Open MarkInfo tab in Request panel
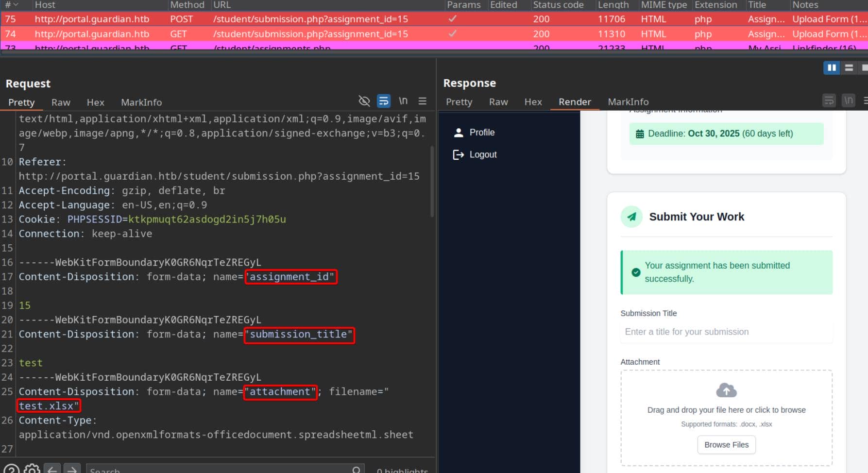The height and width of the screenshot is (473, 868). click(141, 102)
